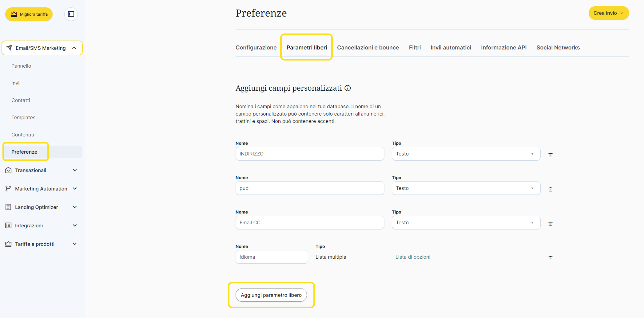Image resolution: width=644 pixels, height=318 pixels.
Task: Expand the Crea invio dropdown button
Action: pos(608,13)
